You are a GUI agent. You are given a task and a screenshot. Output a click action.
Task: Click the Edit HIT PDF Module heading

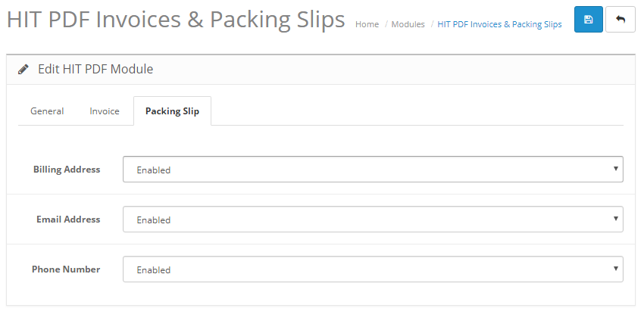[95, 69]
